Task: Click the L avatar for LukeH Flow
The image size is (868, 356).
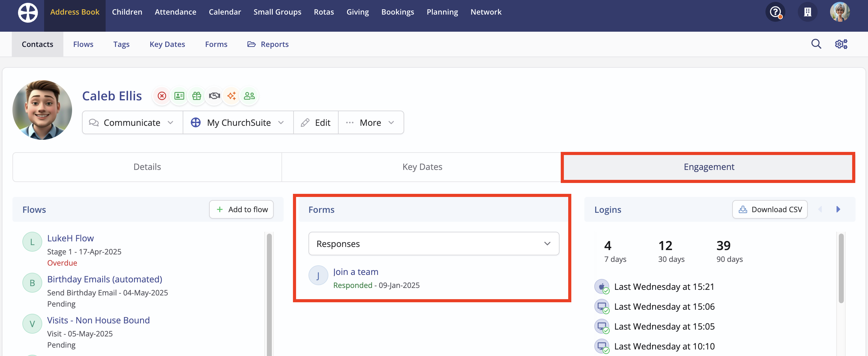Action: (x=32, y=242)
